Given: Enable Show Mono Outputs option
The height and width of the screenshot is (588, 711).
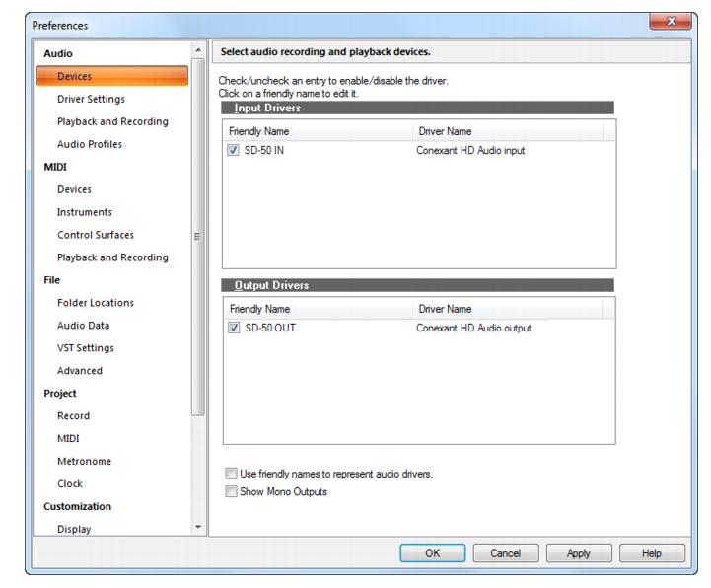Looking at the screenshot, I should pyautogui.click(x=232, y=492).
